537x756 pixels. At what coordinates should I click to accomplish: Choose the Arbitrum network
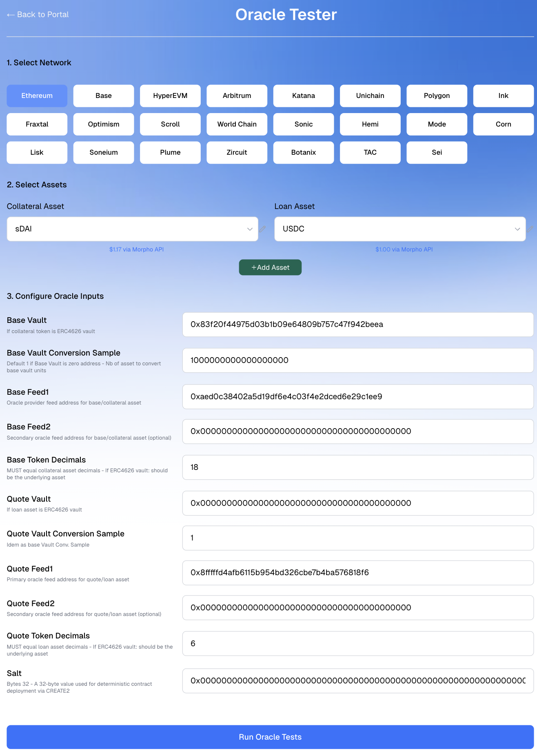click(237, 96)
